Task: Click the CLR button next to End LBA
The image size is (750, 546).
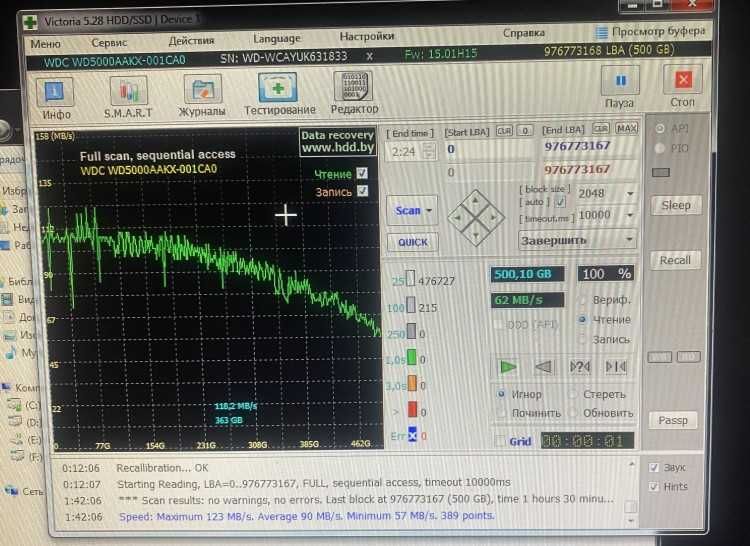Action: [601, 129]
